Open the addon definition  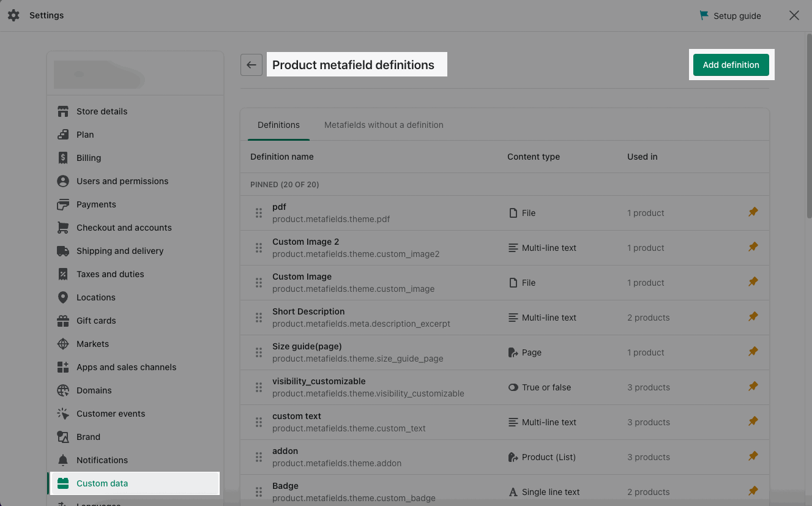click(505, 457)
